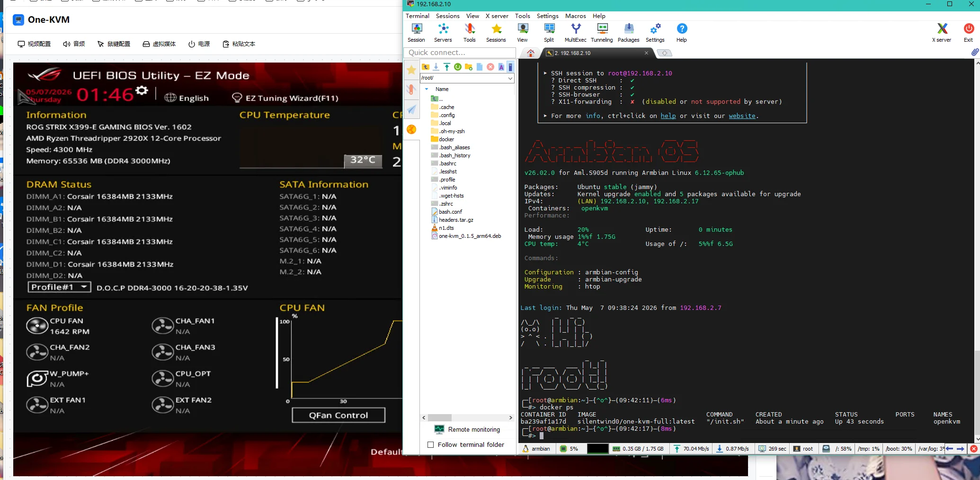
Task: Click the Split toolbar icon
Action: pos(549,33)
